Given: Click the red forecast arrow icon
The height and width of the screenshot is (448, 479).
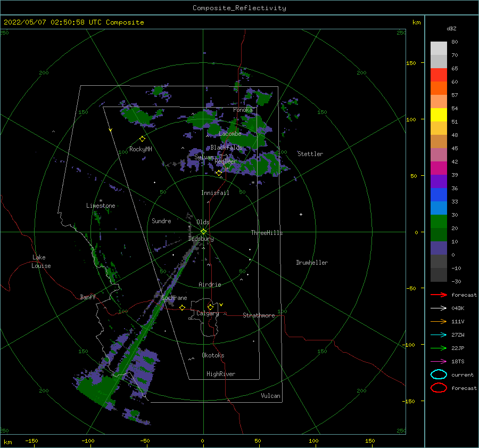Looking at the screenshot, I should pos(439,295).
